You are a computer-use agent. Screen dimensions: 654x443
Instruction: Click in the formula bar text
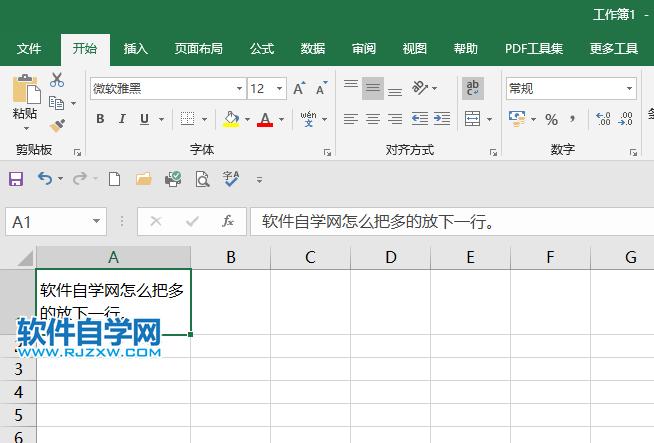pos(378,222)
